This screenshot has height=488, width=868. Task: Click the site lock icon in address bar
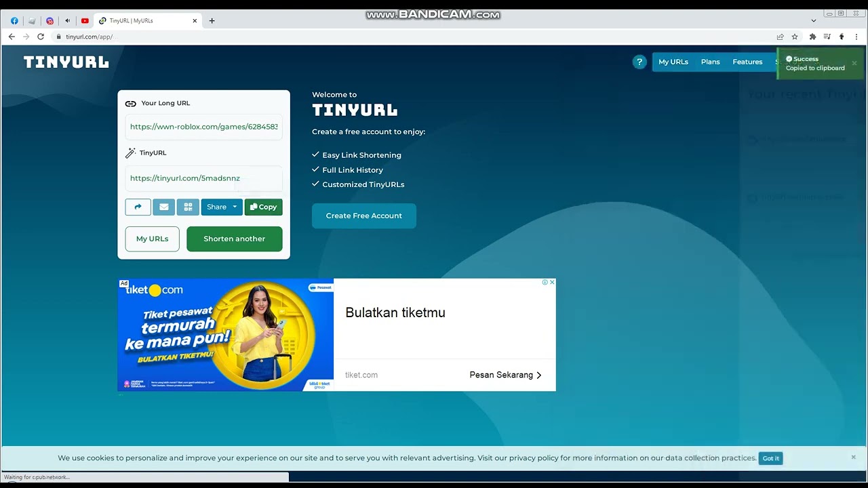pos(59,37)
